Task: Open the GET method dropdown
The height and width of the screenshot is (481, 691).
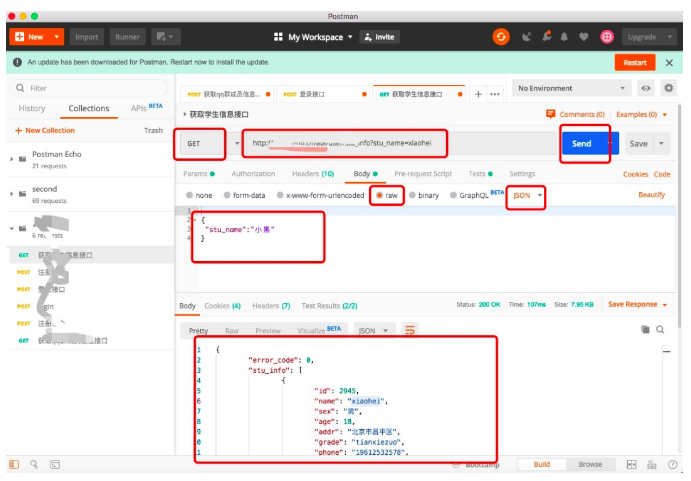Action: click(211, 143)
